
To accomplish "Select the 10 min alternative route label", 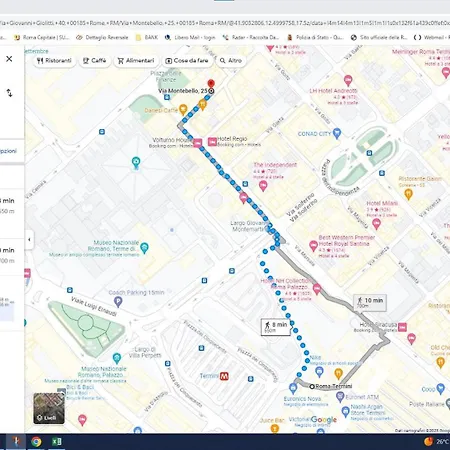I will click(370, 302).
